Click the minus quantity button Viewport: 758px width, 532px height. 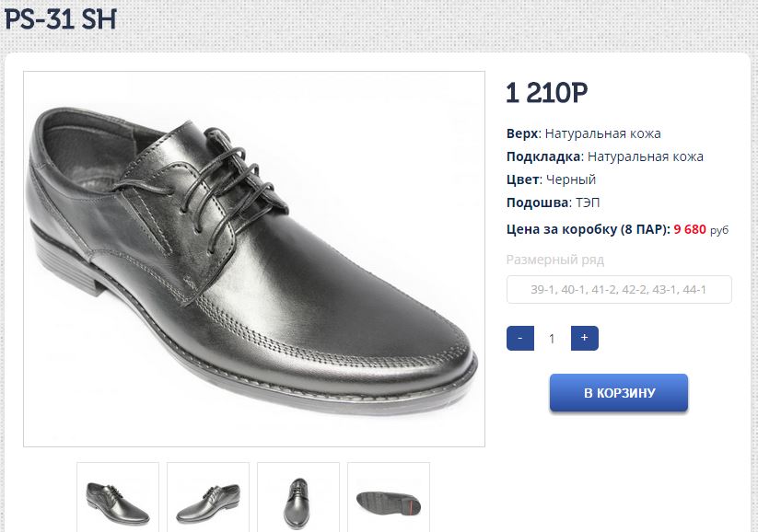(x=520, y=338)
